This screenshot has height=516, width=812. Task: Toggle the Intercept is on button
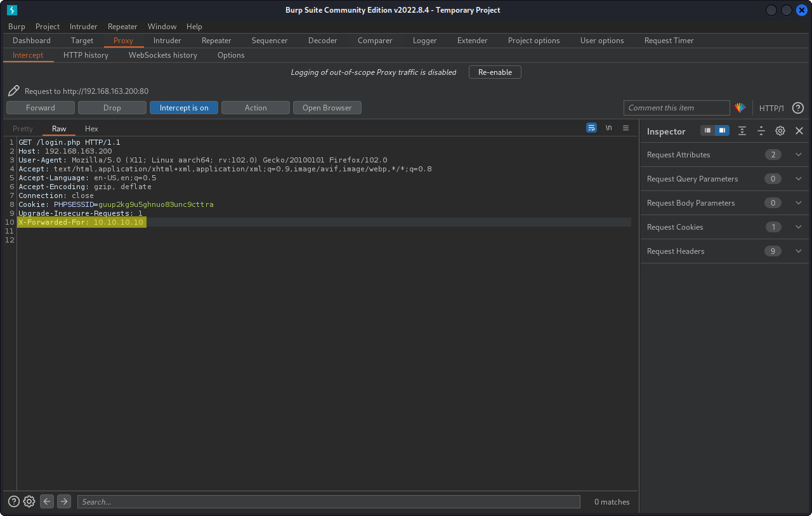point(184,108)
